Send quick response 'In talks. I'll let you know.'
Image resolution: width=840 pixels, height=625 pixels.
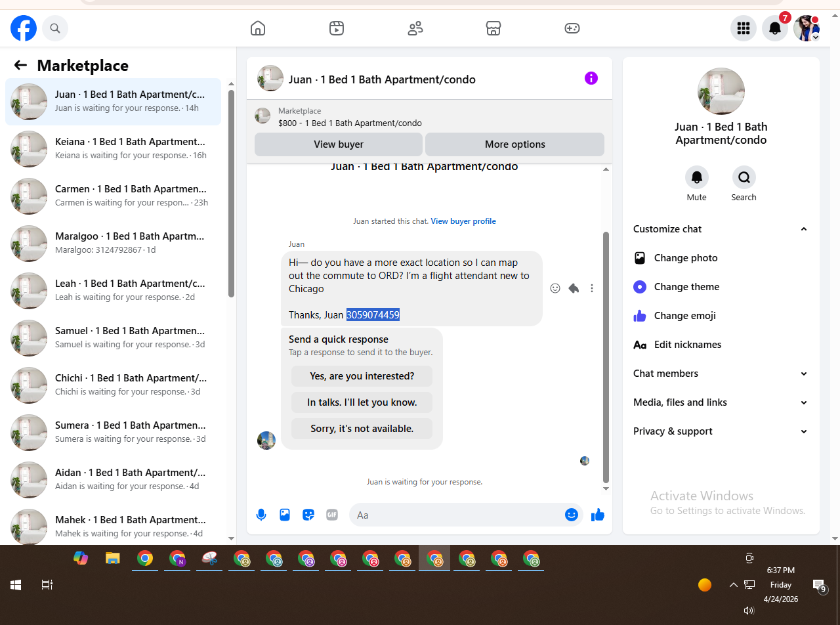[x=362, y=402]
